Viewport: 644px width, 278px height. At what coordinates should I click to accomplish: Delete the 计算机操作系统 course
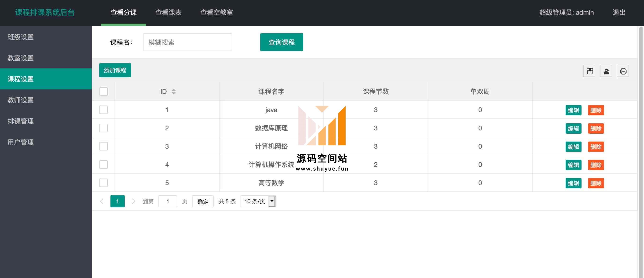(x=596, y=165)
